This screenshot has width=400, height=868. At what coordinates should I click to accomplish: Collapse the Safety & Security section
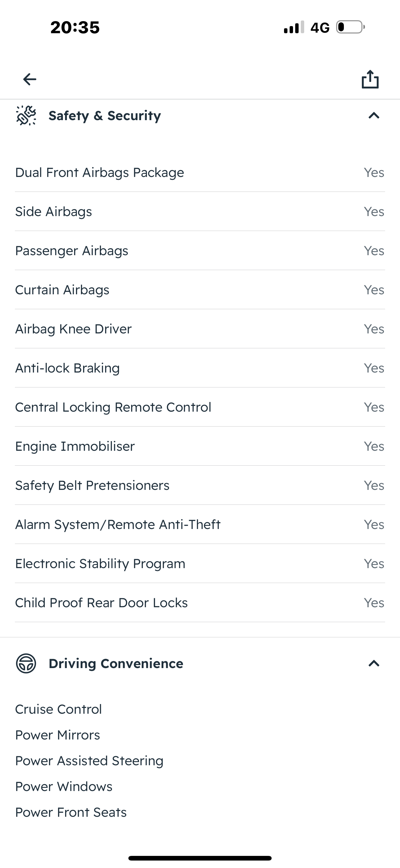(374, 115)
